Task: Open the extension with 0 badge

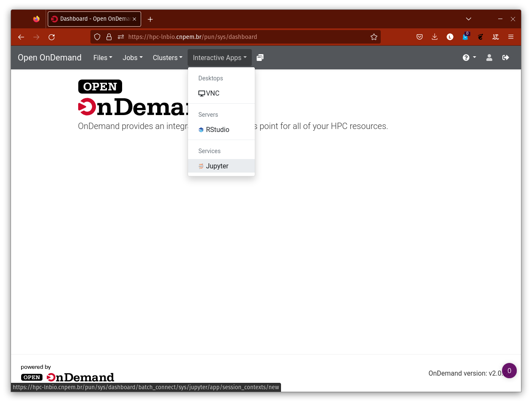Action: pos(465,37)
